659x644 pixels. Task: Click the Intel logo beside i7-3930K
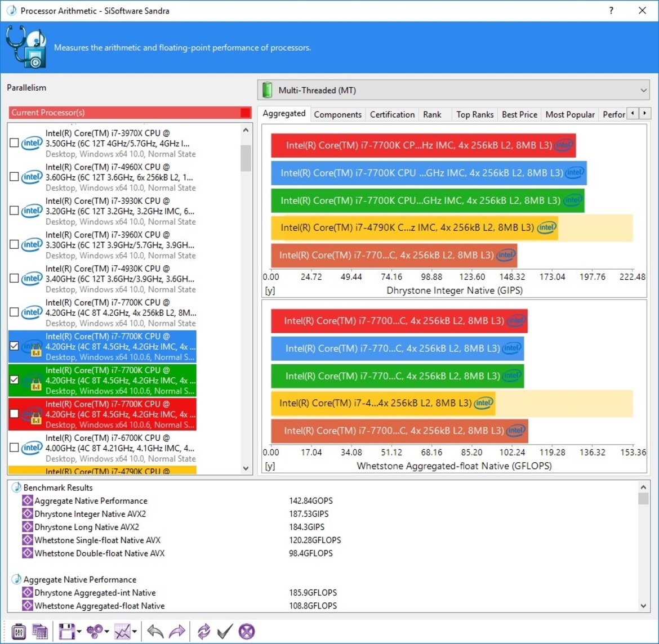(x=32, y=211)
